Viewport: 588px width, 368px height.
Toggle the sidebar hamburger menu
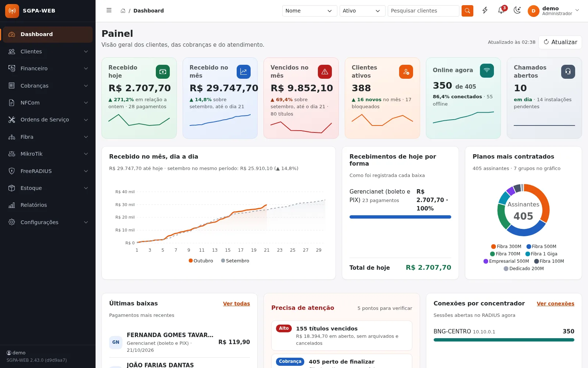tap(109, 11)
